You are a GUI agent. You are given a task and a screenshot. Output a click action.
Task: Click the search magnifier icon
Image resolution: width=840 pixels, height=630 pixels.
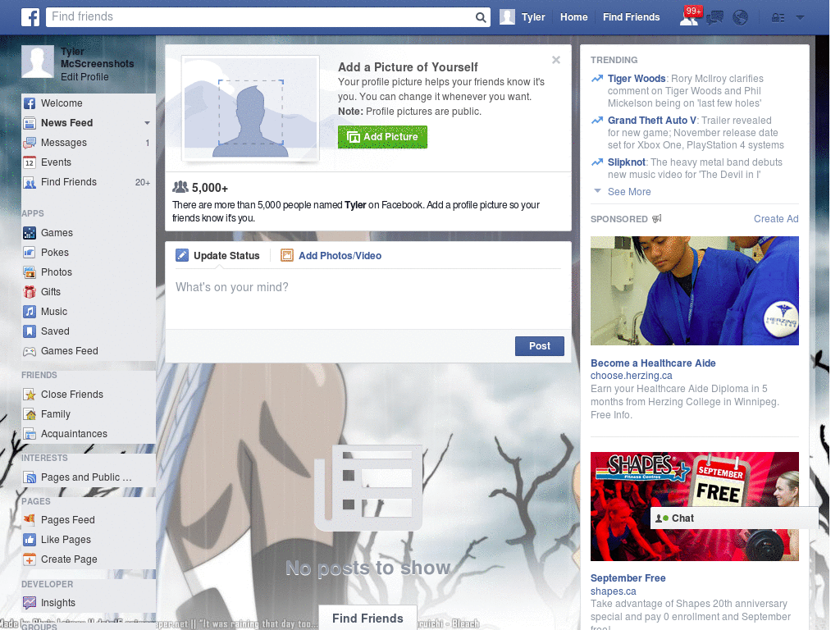[481, 17]
